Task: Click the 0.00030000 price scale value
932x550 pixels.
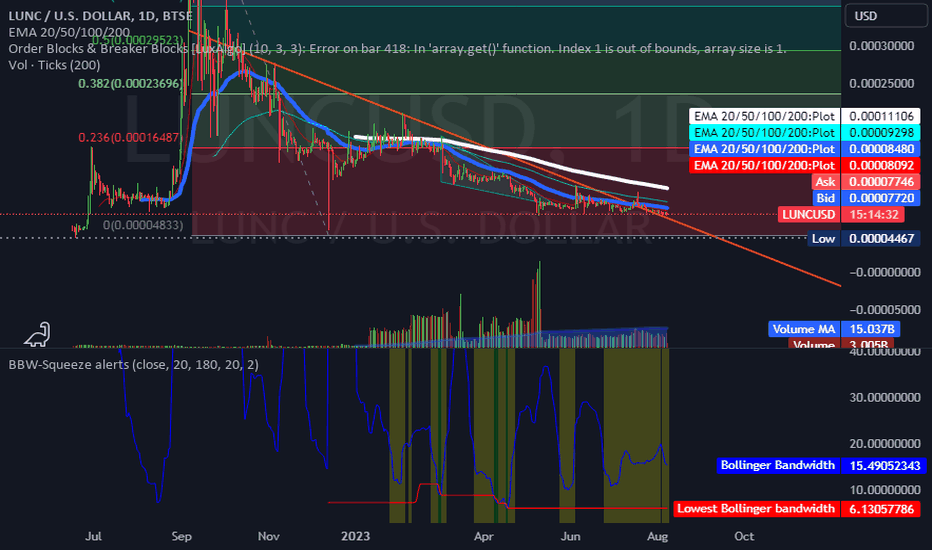Action: coord(881,46)
